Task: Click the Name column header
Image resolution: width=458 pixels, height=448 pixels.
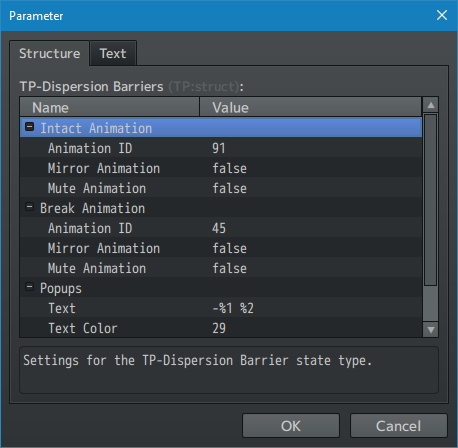Action: pos(110,107)
